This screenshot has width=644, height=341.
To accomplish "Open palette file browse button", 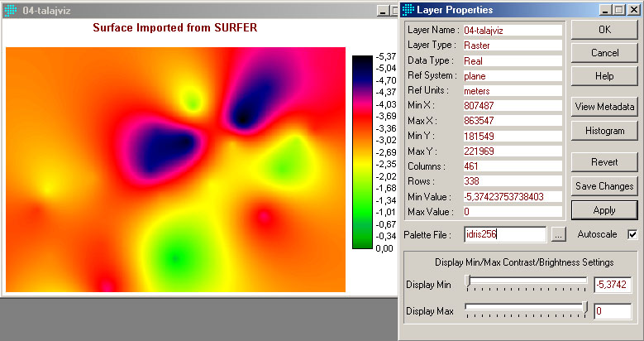I will pyautogui.click(x=559, y=234).
